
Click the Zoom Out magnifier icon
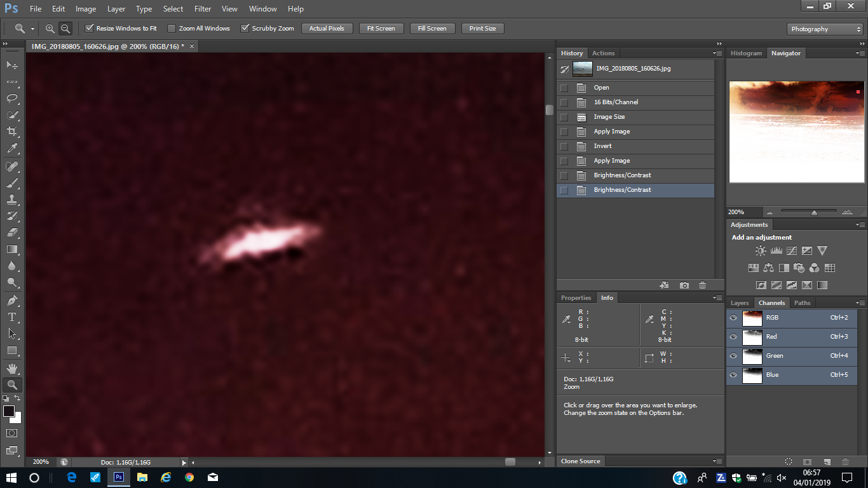coord(65,29)
